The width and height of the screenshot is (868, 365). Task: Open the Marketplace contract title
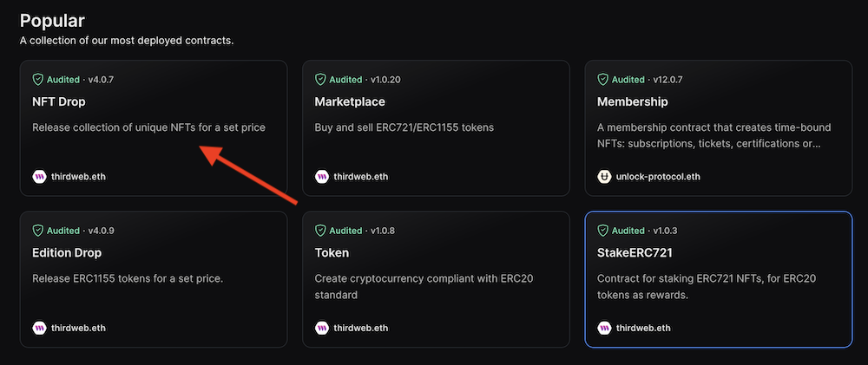[349, 101]
